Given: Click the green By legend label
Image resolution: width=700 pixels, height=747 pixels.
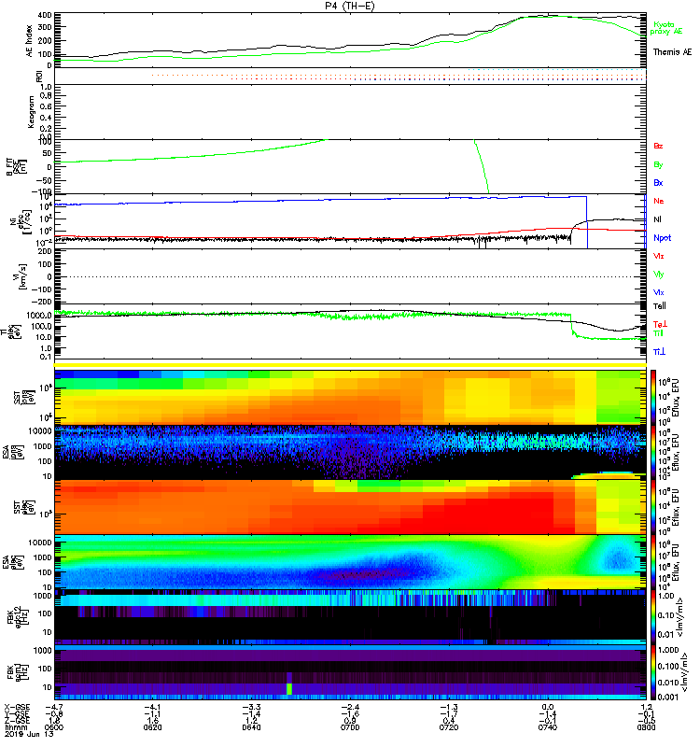Looking at the screenshot, I should tap(658, 165).
